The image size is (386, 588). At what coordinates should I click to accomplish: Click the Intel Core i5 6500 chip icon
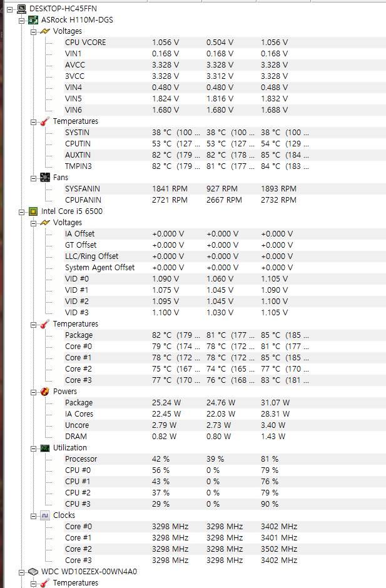[33, 211]
